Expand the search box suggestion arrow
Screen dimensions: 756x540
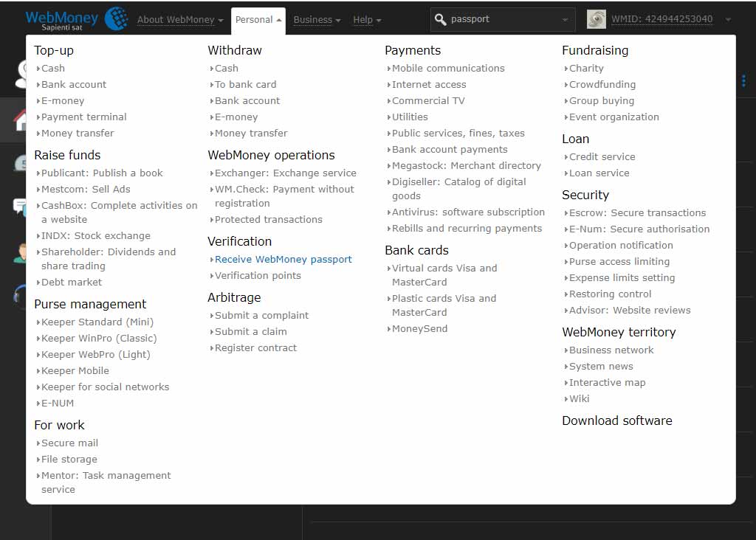pyautogui.click(x=565, y=20)
